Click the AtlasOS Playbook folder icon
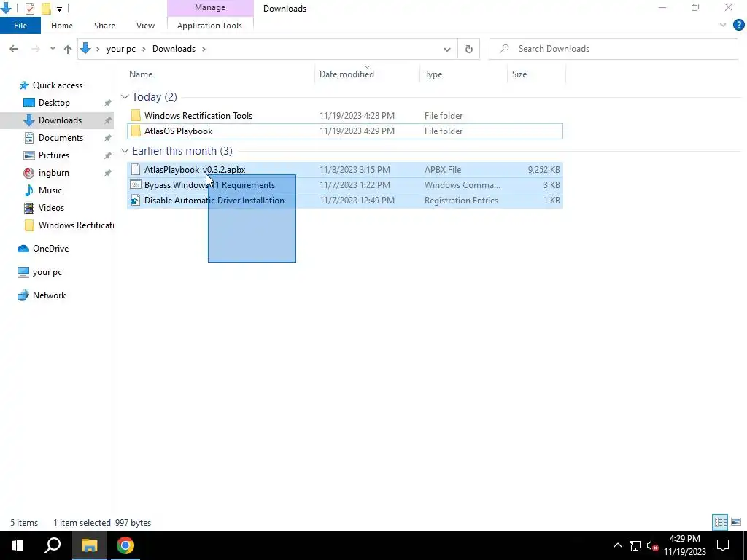This screenshot has height=560, width=747. [x=136, y=131]
